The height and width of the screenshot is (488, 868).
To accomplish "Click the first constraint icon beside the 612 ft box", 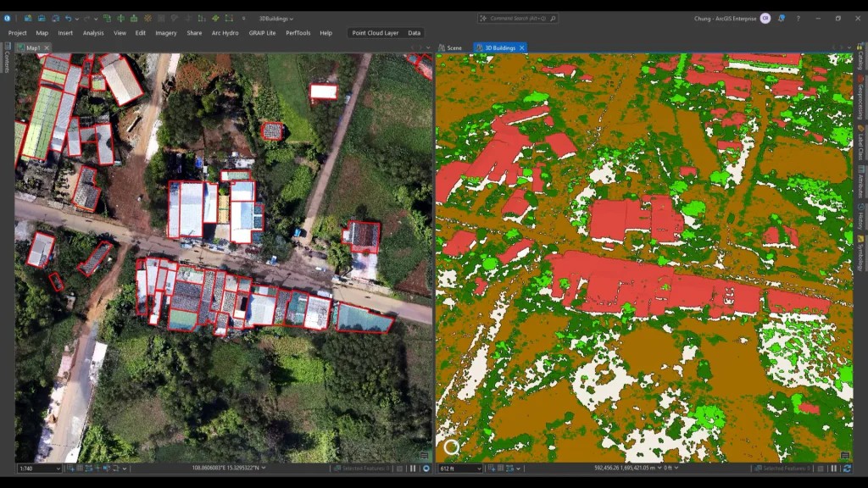I will point(492,468).
